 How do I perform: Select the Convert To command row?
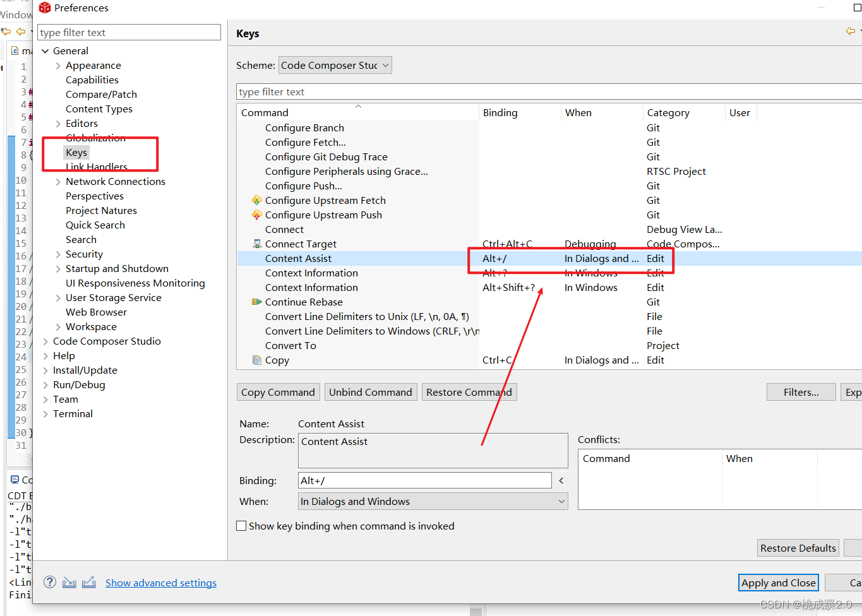pos(549,345)
